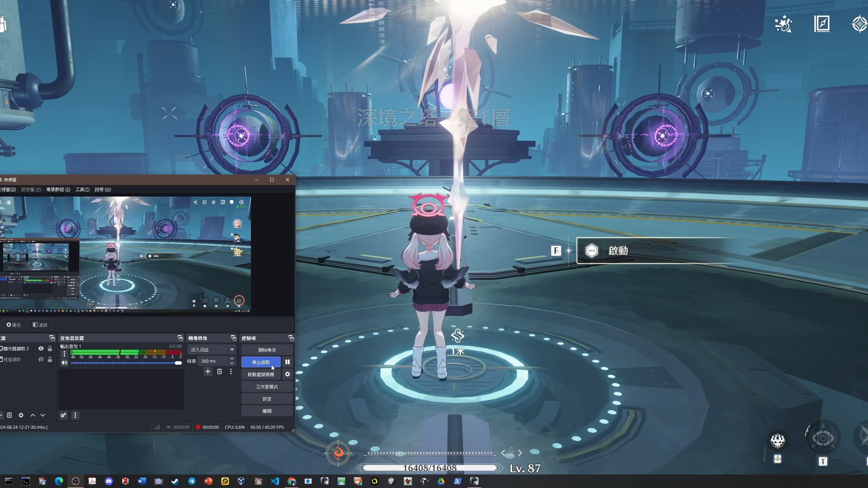Show the 視窗擷取 source via crossed eye
868x488 pixels.
41,359
